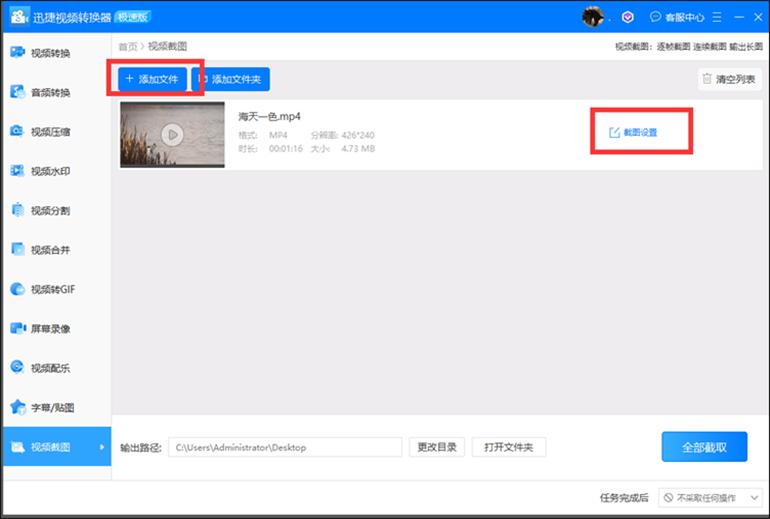Play the 海天一色.mp4 video thumbnail
770x519 pixels.
(x=171, y=134)
